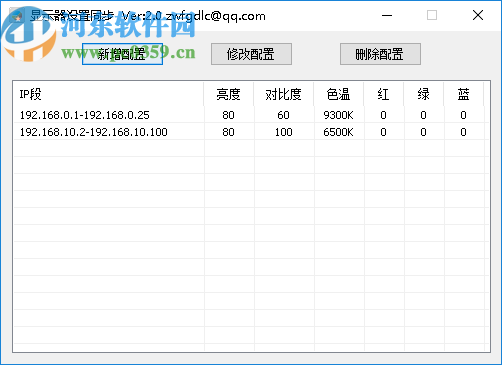Click contrast value 100
Screen dimensions: 502x365
coord(284,132)
